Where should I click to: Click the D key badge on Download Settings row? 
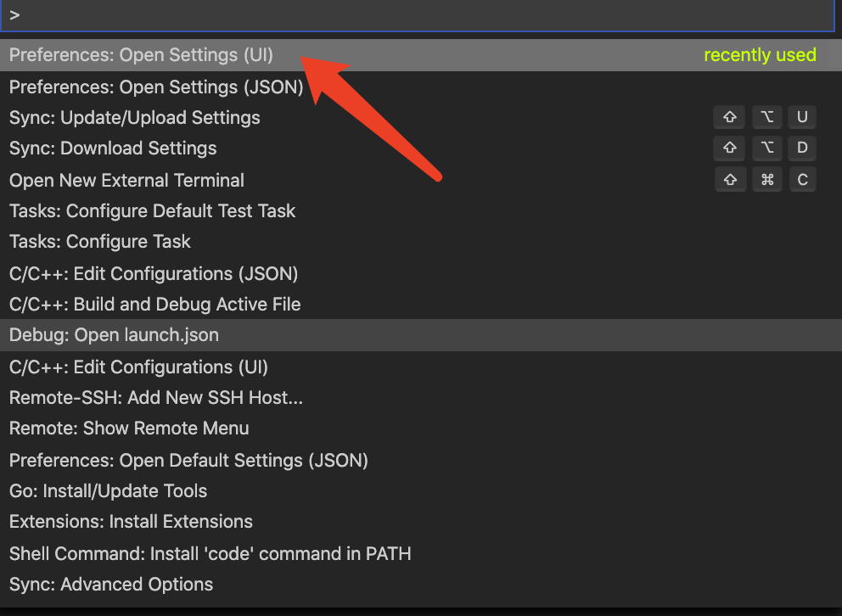tap(802, 148)
